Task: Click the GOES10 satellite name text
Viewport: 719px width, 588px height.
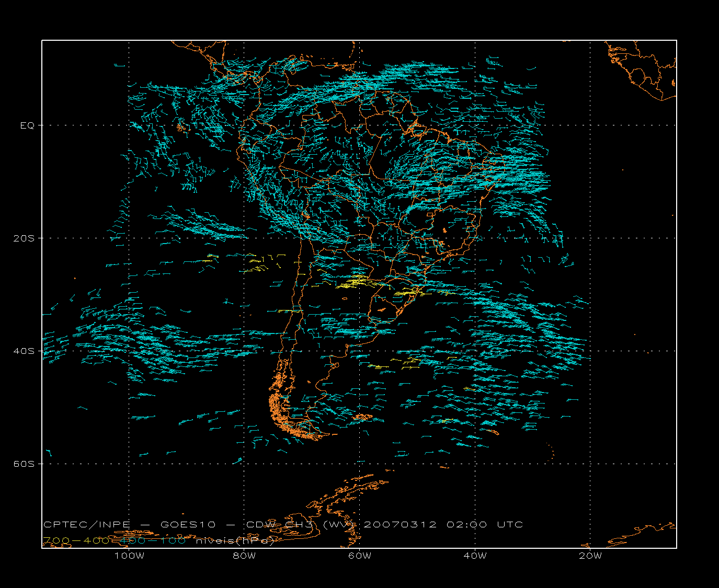Action: pyautogui.click(x=188, y=524)
